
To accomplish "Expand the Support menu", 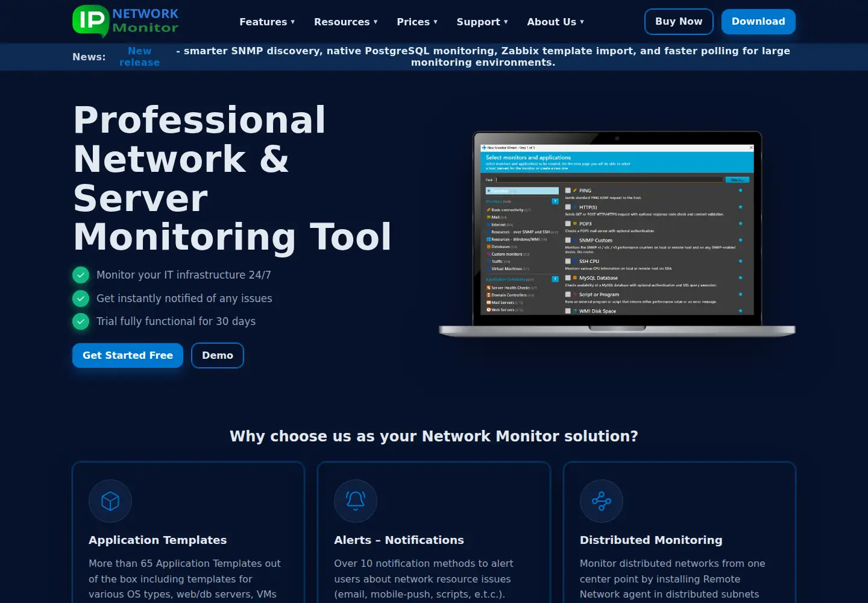I will coord(482,22).
